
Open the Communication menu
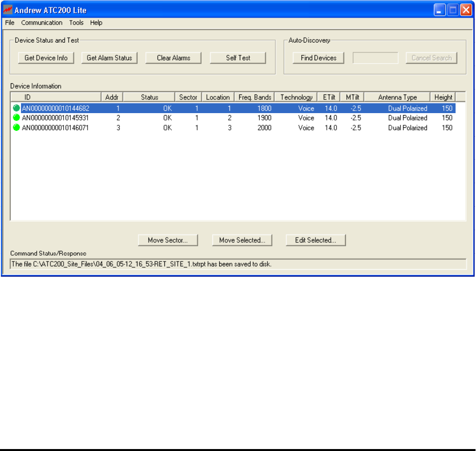pyautogui.click(x=42, y=23)
